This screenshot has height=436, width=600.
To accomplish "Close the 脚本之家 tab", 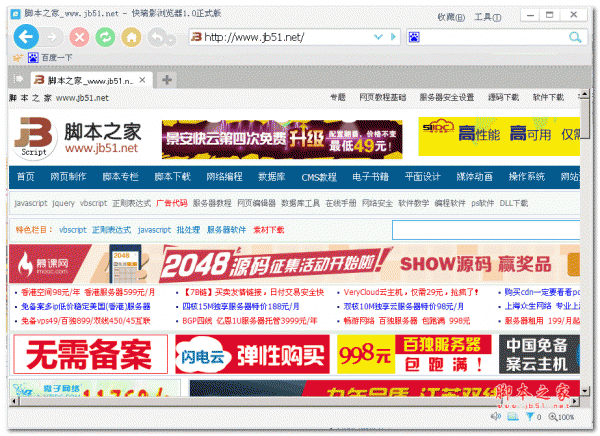I will pos(142,80).
